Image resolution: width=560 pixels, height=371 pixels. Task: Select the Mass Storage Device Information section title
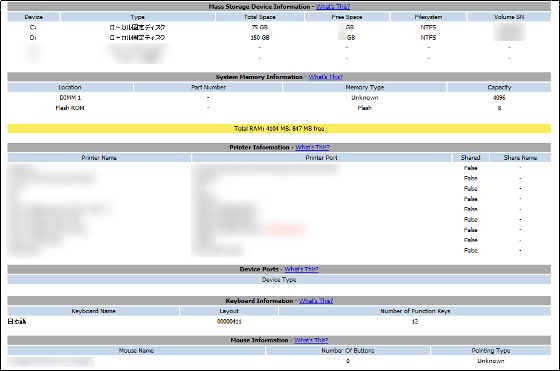pos(259,6)
